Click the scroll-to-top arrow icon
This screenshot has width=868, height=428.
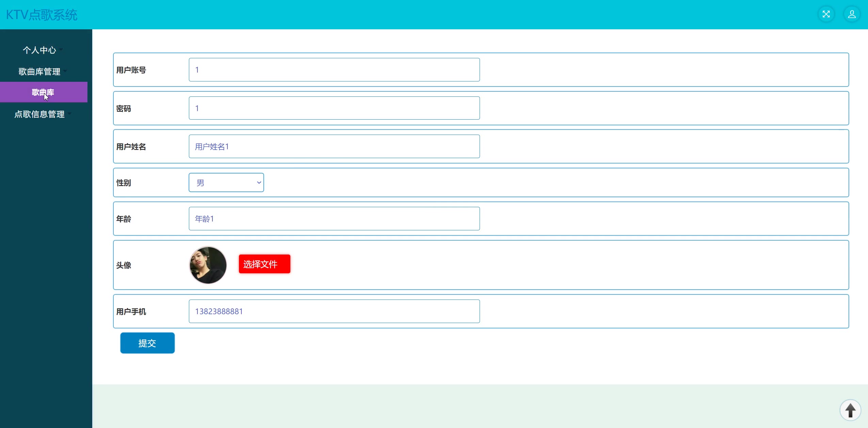(x=850, y=410)
